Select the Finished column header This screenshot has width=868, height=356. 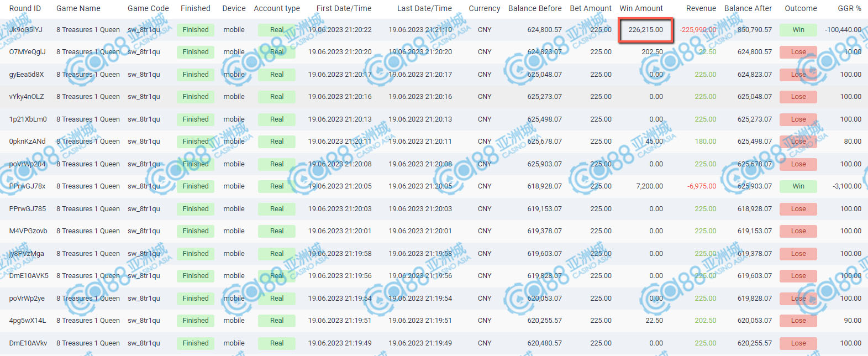(x=196, y=8)
